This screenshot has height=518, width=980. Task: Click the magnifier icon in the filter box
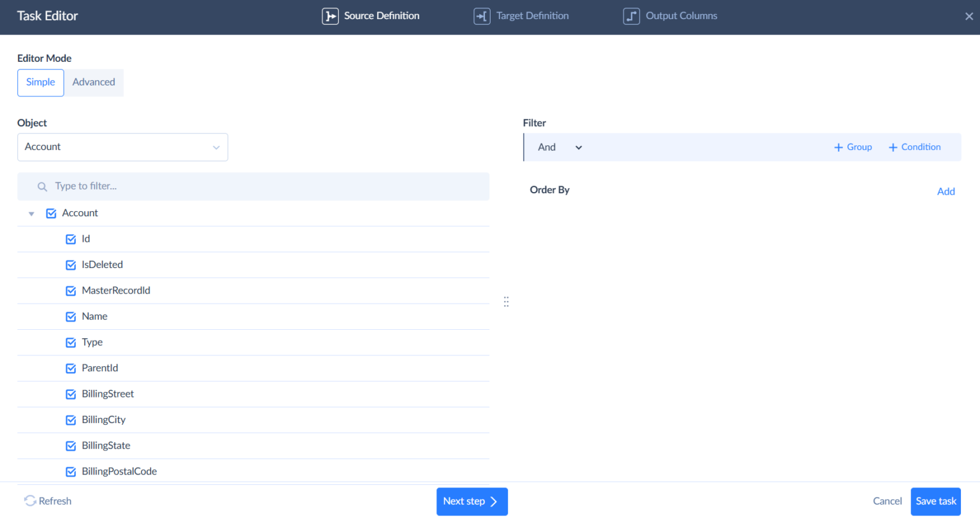42,186
